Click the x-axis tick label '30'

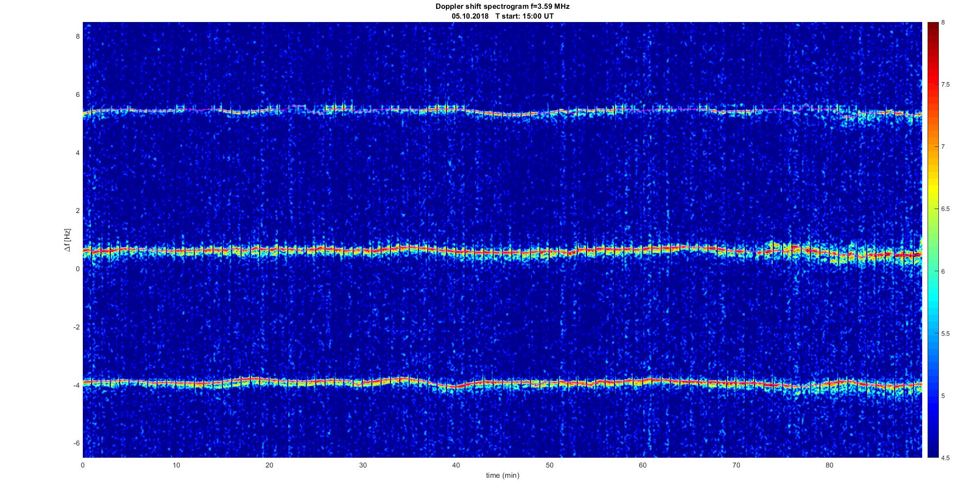tap(363, 465)
